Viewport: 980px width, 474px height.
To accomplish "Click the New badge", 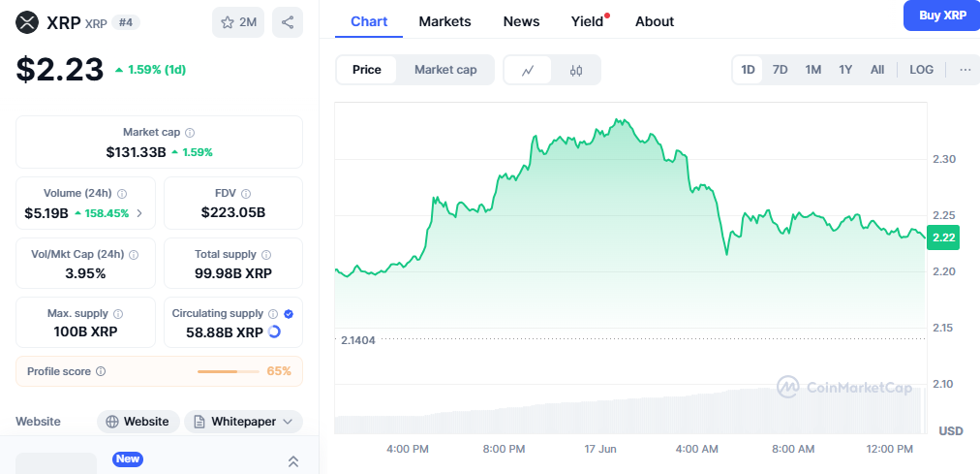I will [x=128, y=459].
